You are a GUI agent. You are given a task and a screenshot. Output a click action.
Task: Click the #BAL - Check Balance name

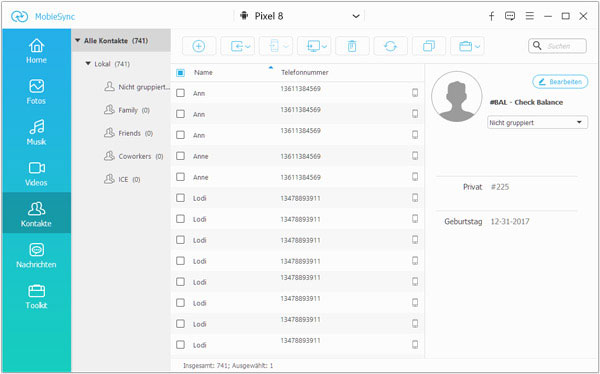coord(526,103)
